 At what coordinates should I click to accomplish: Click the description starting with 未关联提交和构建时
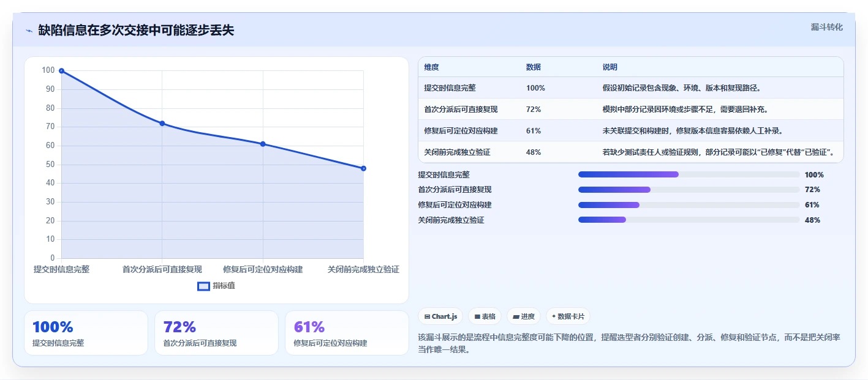pos(693,131)
